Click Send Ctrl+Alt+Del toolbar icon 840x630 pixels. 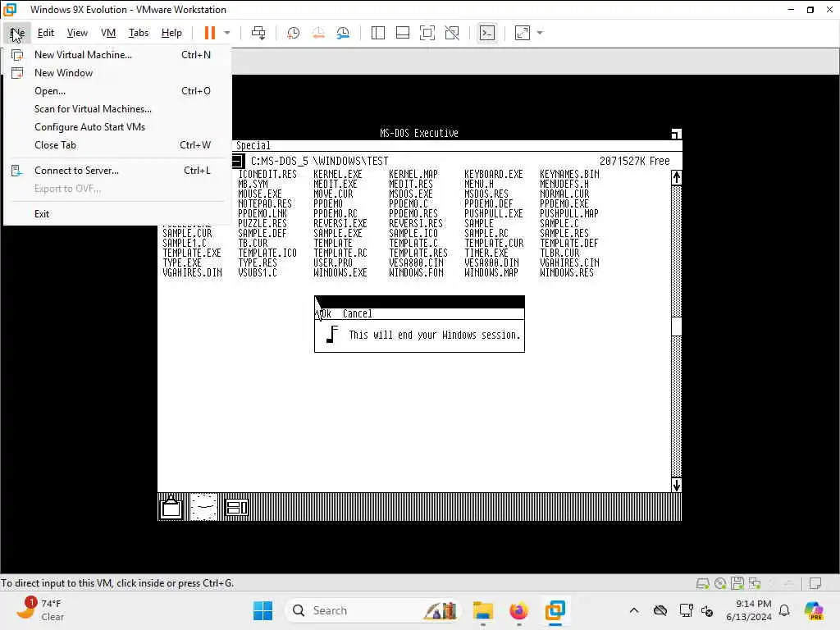click(x=258, y=33)
